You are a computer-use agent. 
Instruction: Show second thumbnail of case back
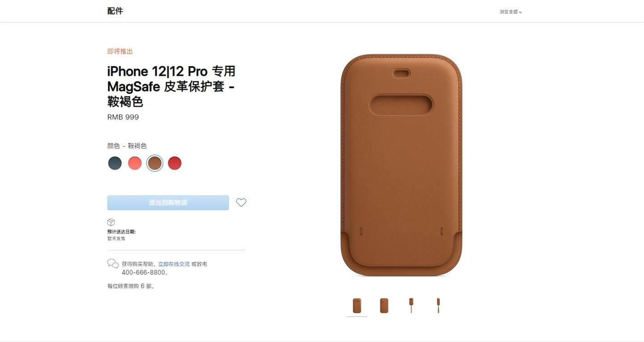pos(384,306)
